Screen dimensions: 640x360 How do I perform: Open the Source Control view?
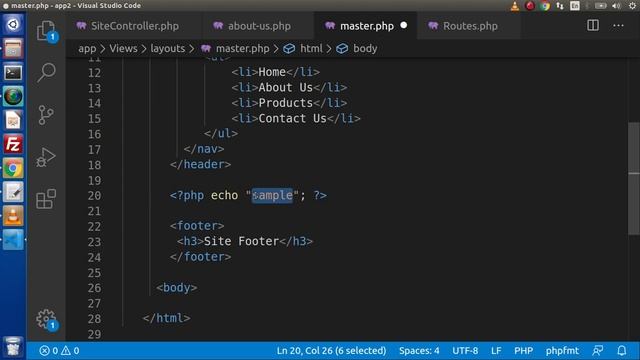click(46, 115)
